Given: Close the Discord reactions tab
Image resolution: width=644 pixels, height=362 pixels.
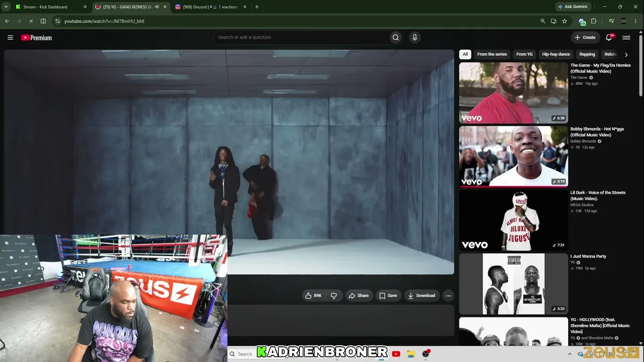Looking at the screenshot, I should click(245, 7).
